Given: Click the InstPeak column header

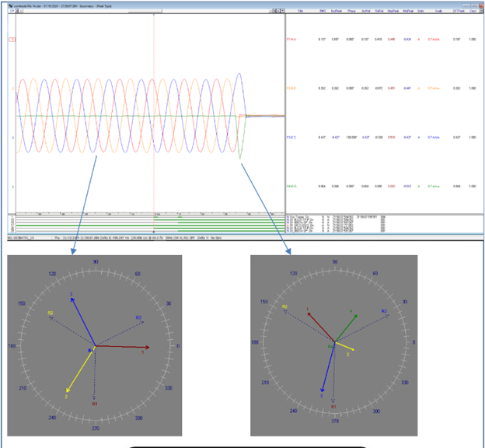Looking at the screenshot, I should [337, 11].
